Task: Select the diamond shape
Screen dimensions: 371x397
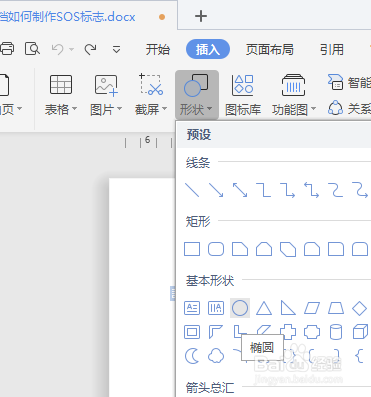Action: (359, 308)
